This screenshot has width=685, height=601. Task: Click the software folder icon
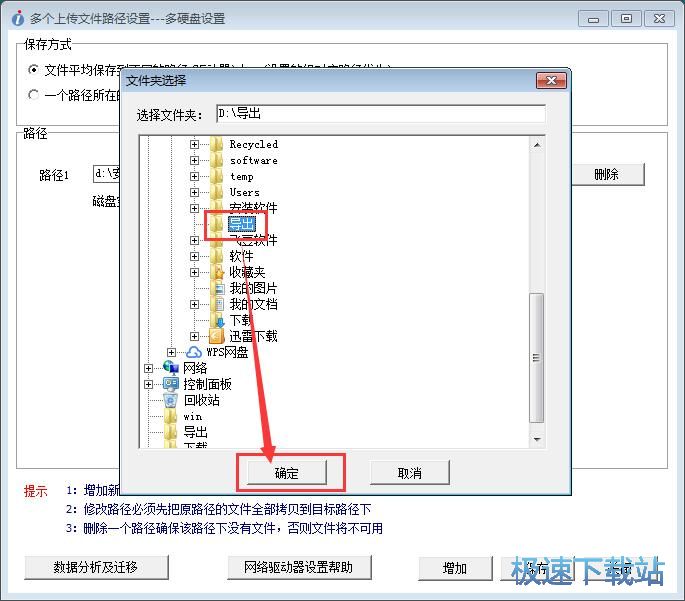coord(217,160)
